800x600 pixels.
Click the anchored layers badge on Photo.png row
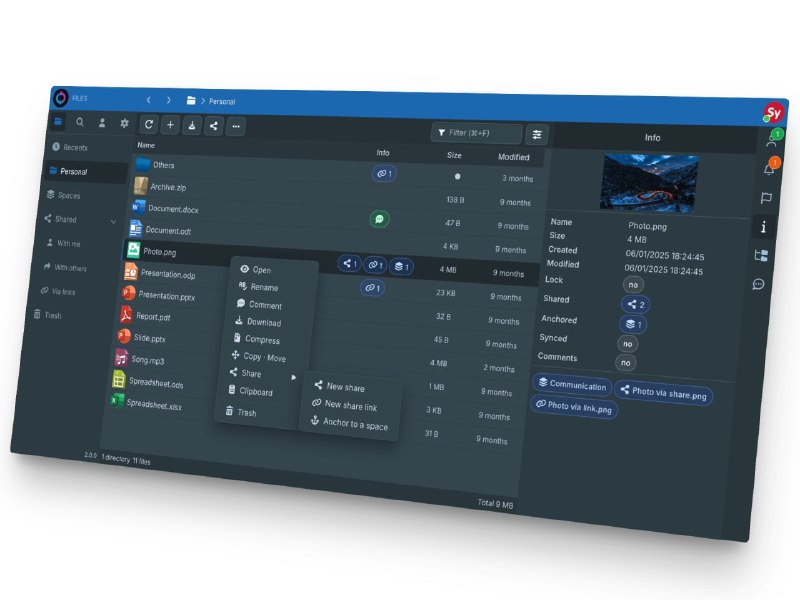[402, 266]
